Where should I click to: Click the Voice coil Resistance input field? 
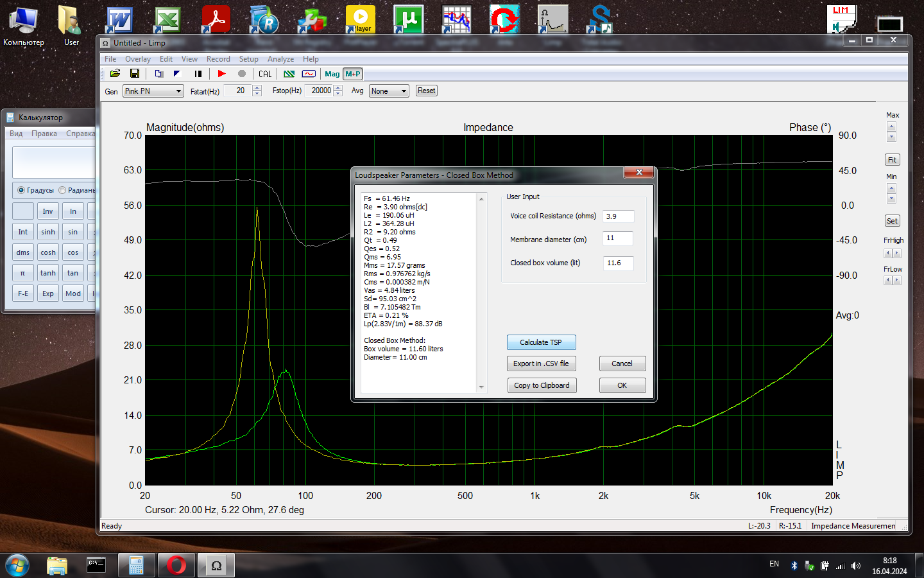pyautogui.click(x=619, y=216)
